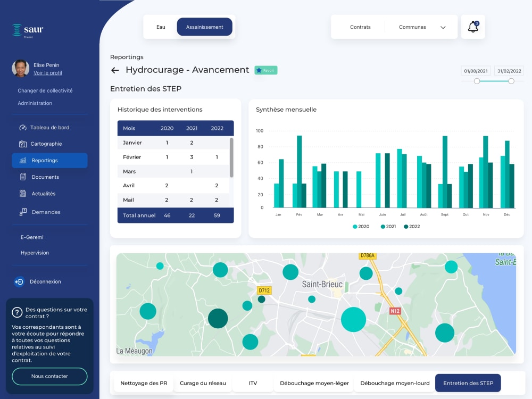Click Elise Penin's profile avatar
The image size is (532, 399).
tap(20, 69)
